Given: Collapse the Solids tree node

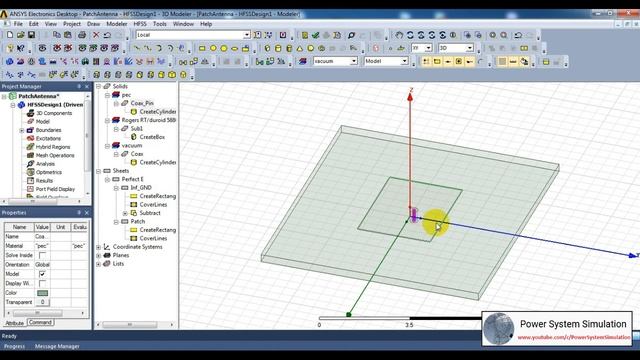Looking at the screenshot, I should [98, 87].
